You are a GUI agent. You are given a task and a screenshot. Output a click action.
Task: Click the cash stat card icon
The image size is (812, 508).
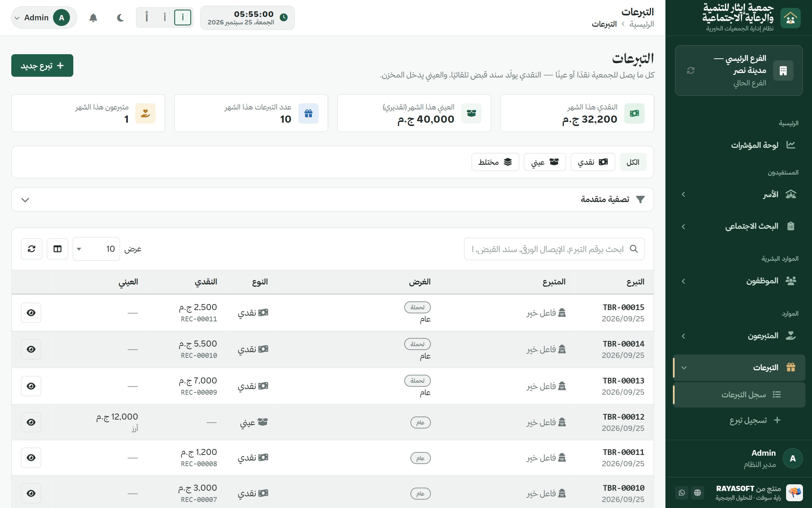click(x=634, y=113)
